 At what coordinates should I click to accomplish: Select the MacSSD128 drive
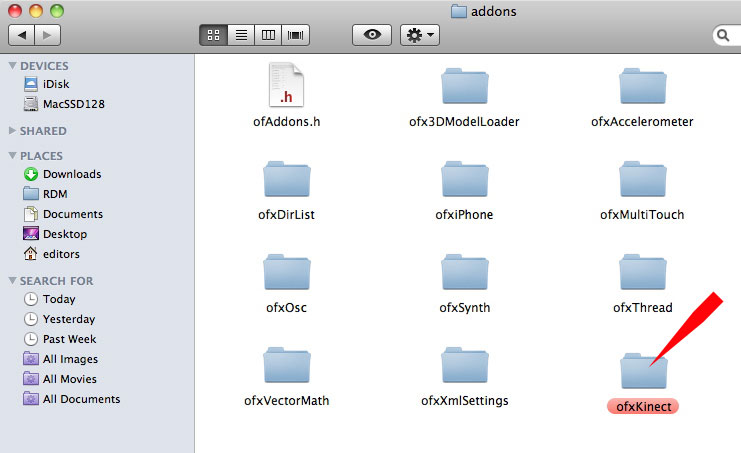click(x=64, y=104)
